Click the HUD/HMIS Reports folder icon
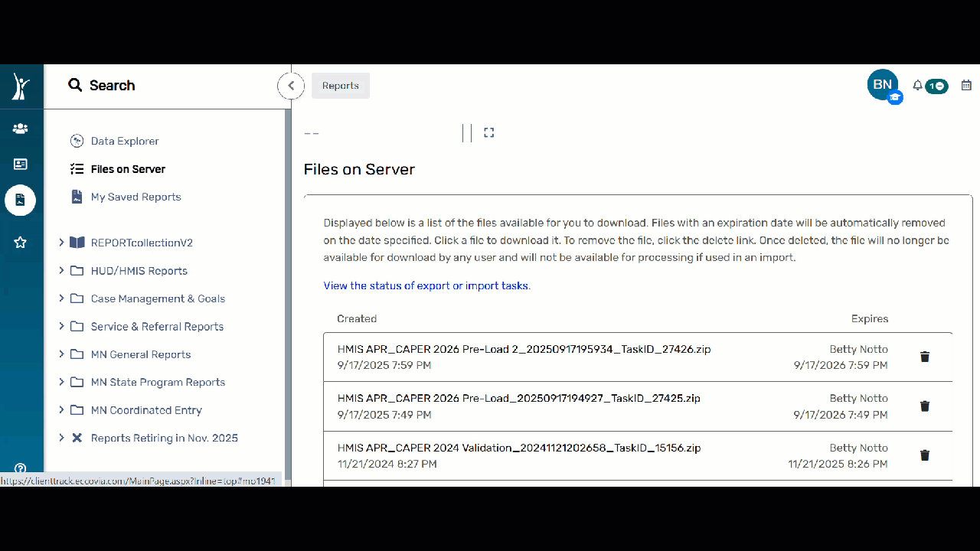 click(x=77, y=270)
